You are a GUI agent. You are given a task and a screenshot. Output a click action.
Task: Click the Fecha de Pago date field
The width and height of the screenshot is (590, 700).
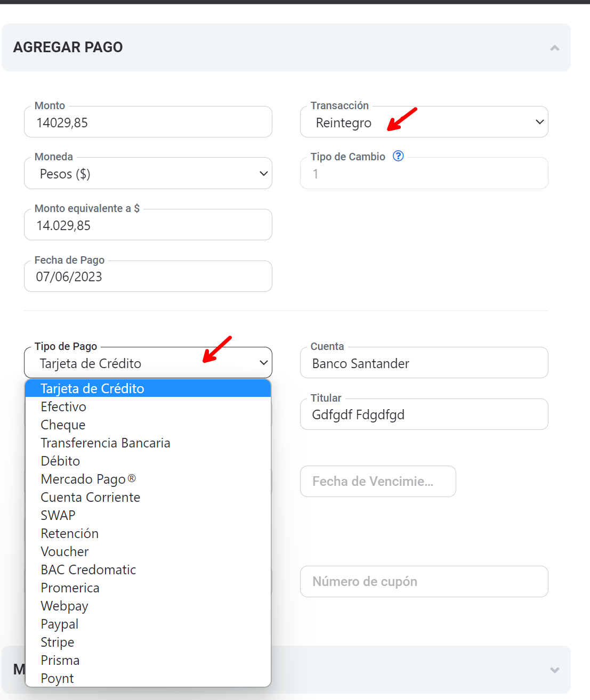pyautogui.click(x=148, y=277)
